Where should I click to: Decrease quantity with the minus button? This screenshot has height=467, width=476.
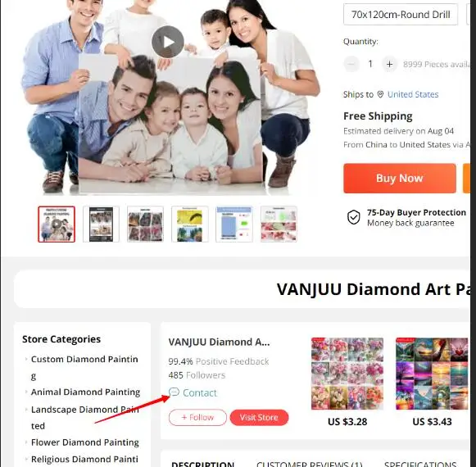(x=351, y=64)
